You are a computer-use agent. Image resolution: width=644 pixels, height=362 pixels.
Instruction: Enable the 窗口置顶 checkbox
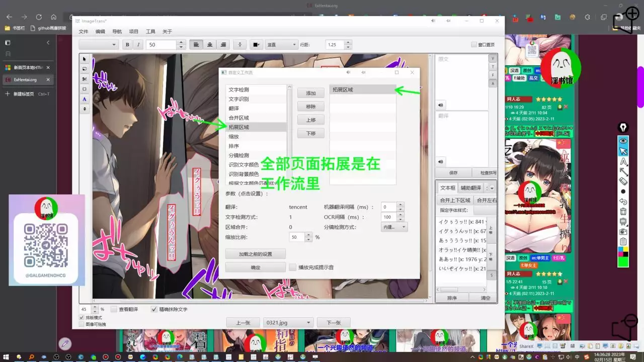(474, 45)
